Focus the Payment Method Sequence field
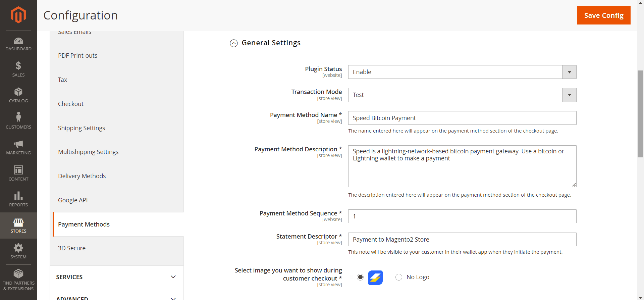Viewport: 644px width, 300px height. tap(462, 216)
